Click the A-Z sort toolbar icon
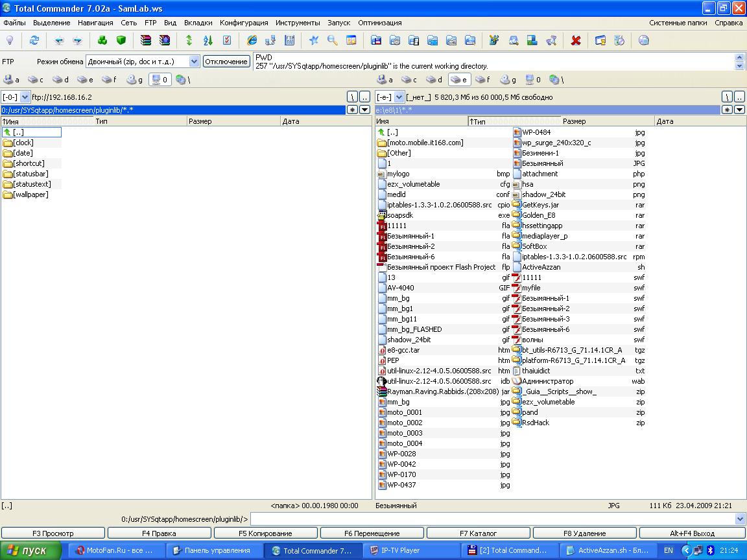The height and width of the screenshot is (560, 747). click(208, 40)
